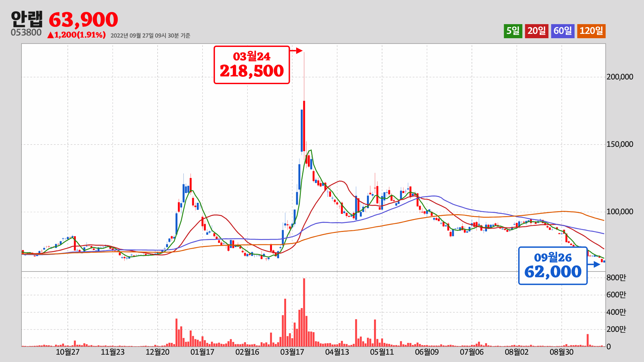Screen dimensions: 644x362
Task: Click the green 5일 moving average legend
Action: 513,31
